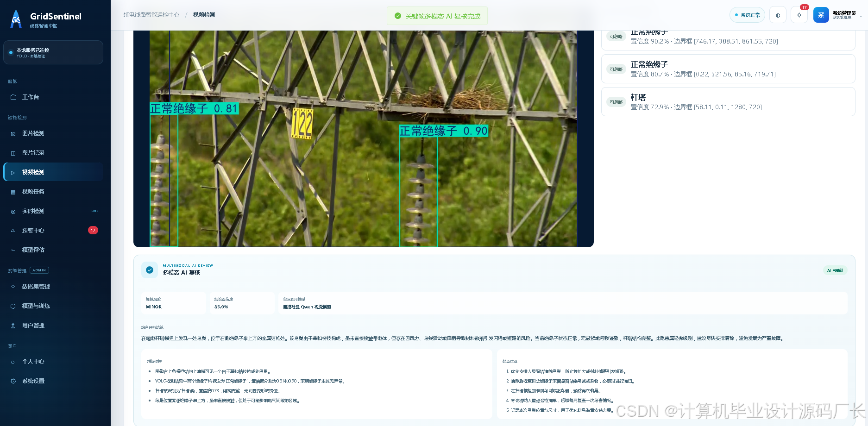Open 个人中心 menu item
This screenshot has width=868, height=426.
tap(53, 362)
